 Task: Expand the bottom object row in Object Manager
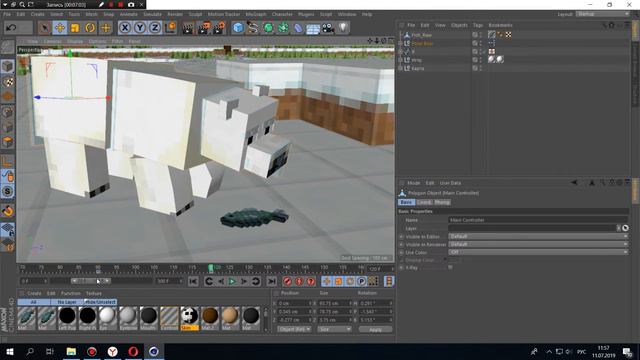(401, 68)
